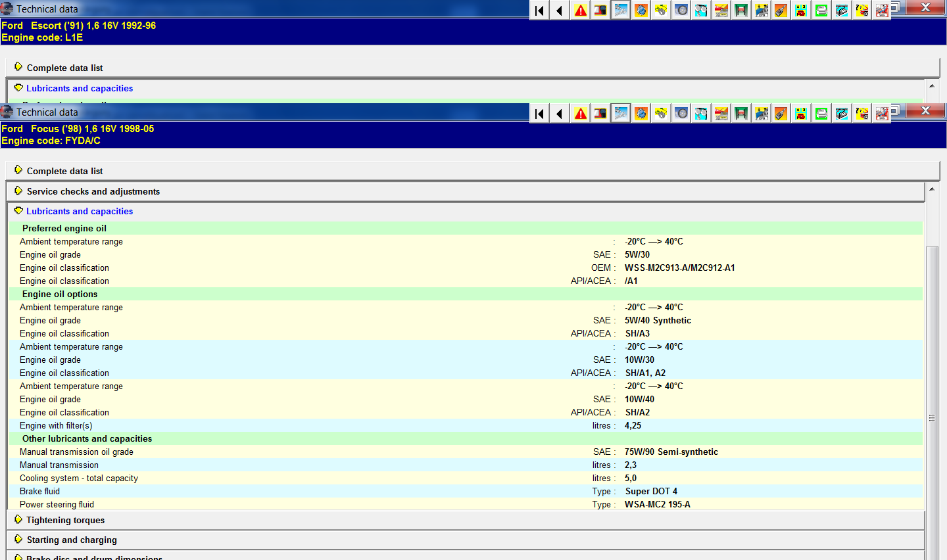Expand the Starting and charging section
The width and height of the screenshot is (947, 560).
tap(72, 540)
